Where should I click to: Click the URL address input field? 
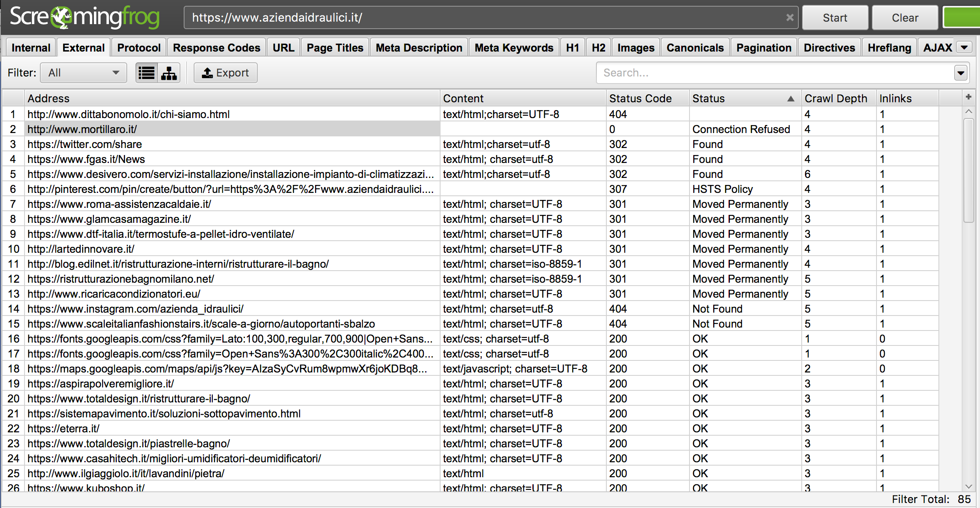click(x=491, y=17)
